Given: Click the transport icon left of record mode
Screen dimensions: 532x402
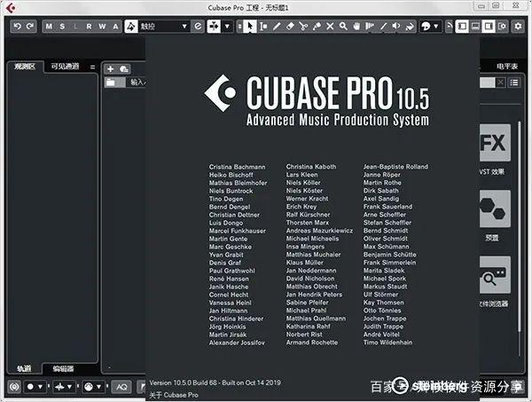Looking at the screenshot, I should (14, 387).
